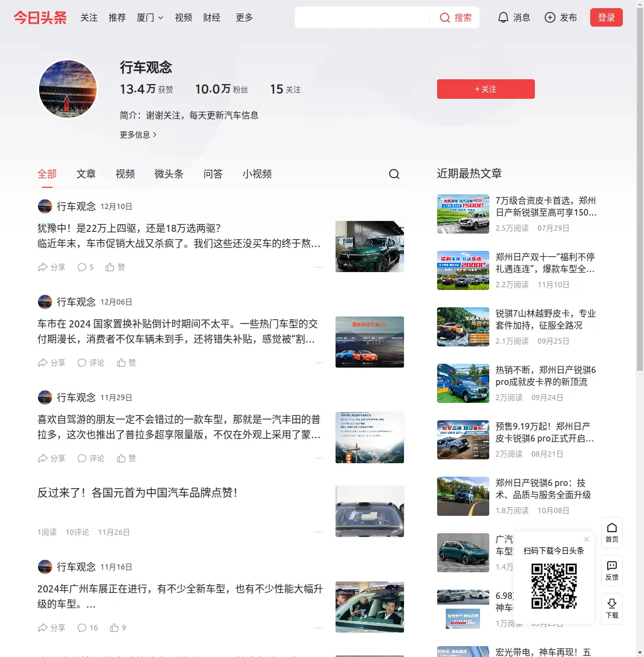
Task: Open thumbnail of 12月06日 post
Action: tap(370, 342)
